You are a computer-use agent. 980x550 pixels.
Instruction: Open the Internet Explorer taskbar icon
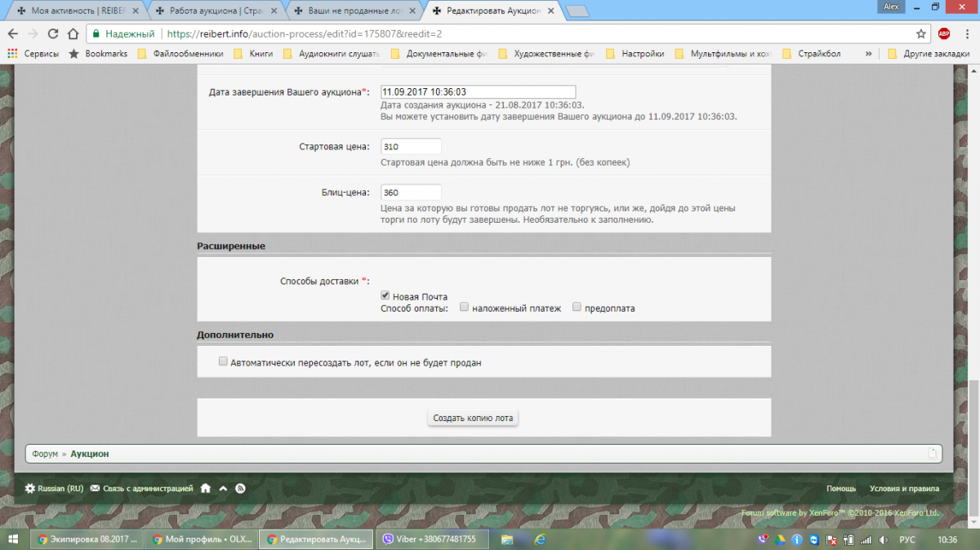[x=540, y=539]
